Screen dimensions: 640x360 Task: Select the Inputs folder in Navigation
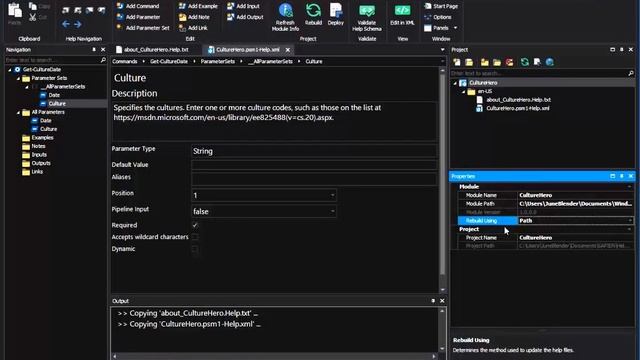click(35, 155)
